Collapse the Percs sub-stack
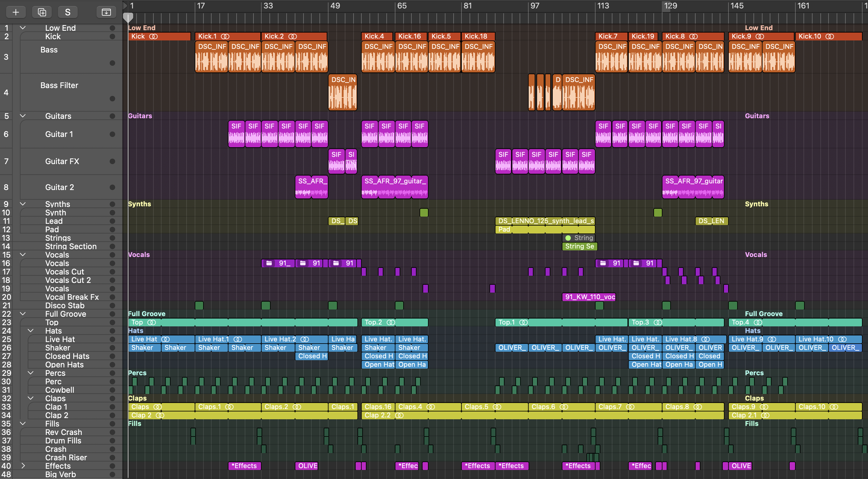This screenshot has width=868, height=479. pyautogui.click(x=30, y=373)
